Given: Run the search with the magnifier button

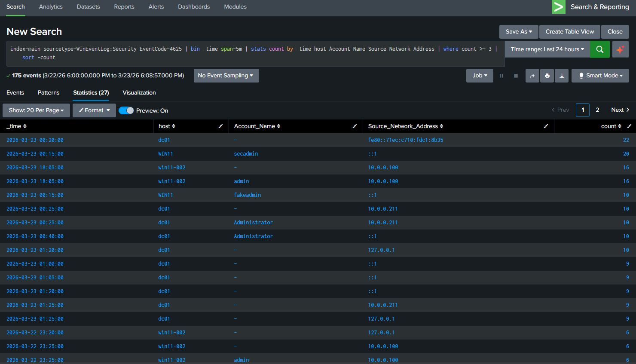Looking at the screenshot, I should point(600,49).
